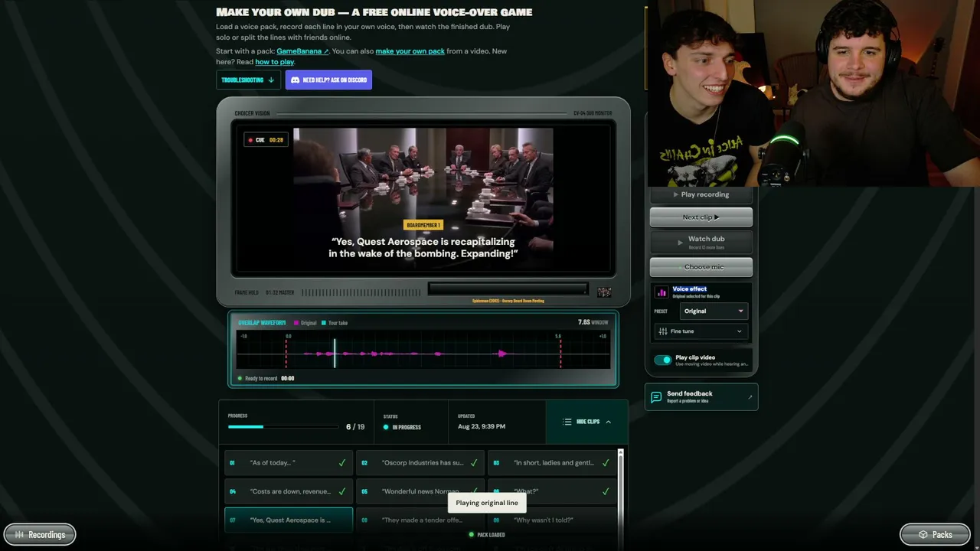Viewport: 980px width, 551px height.
Task: Collapse the clip list with Hide Clips
Action: coord(587,422)
